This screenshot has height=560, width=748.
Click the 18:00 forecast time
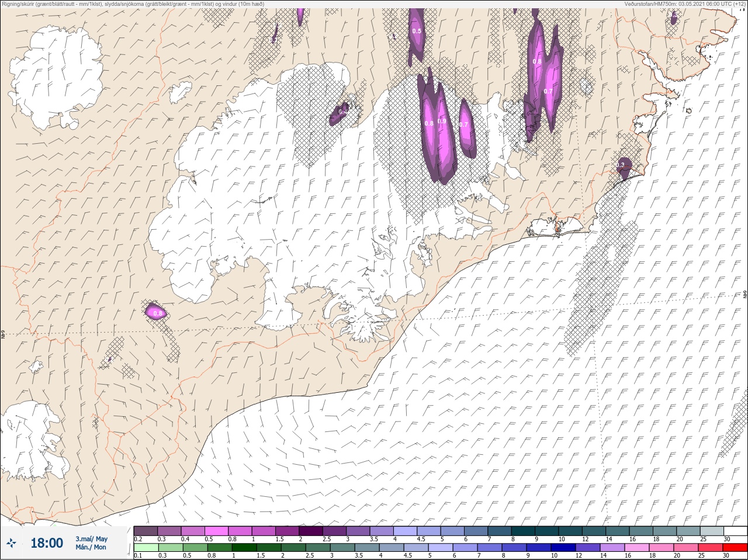pos(47,544)
